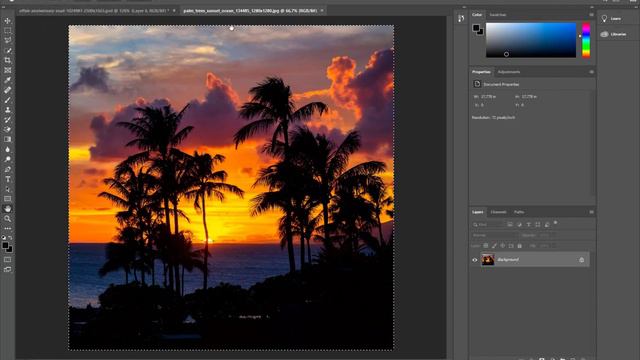Switch to the Swatches tab
This screenshot has width=640, height=360.
(498, 15)
